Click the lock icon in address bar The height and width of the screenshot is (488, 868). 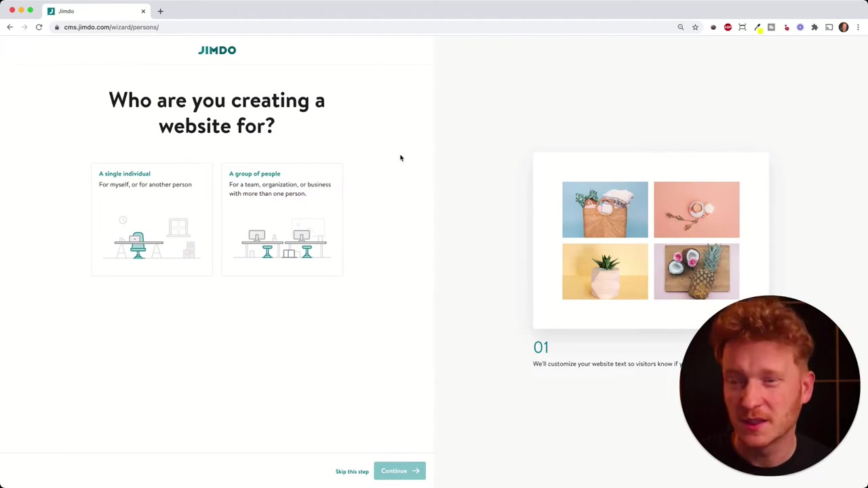tap(57, 27)
